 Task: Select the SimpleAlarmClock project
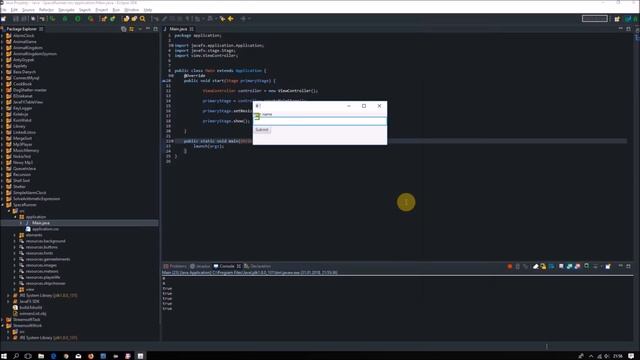[29, 193]
